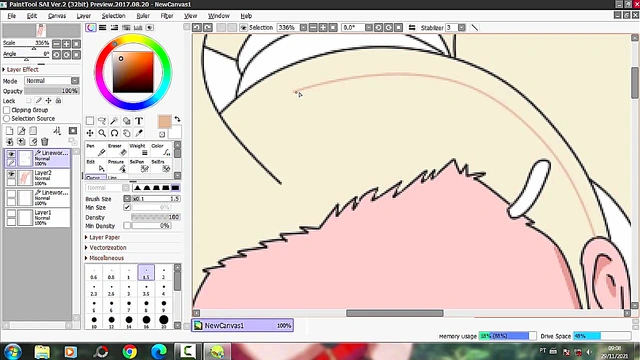The image size is (640, 360).
Task: Select the Layer2 layer row
Action: pos(38,178)
